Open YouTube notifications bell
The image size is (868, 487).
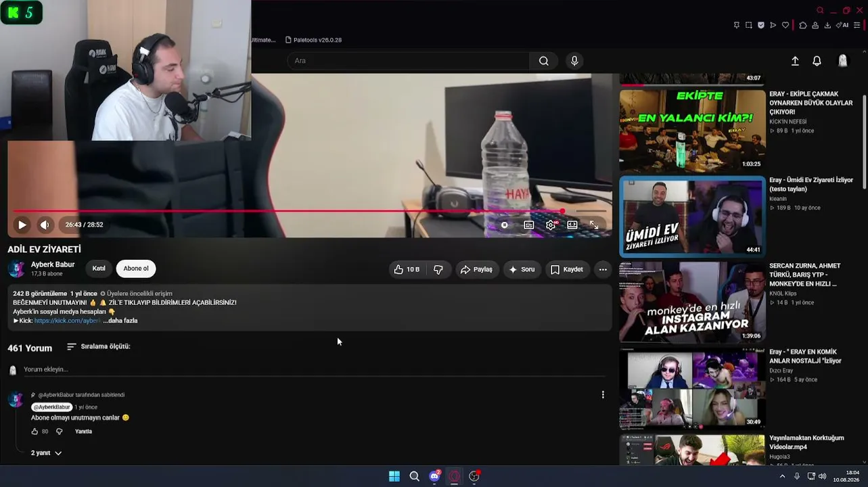pos(817,61)
